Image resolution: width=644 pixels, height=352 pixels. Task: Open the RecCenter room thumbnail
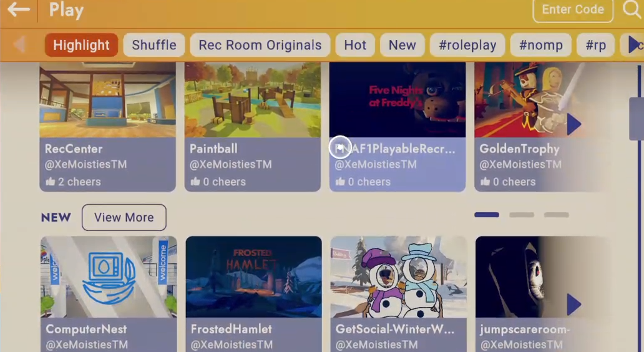click(x=107, y=100)
